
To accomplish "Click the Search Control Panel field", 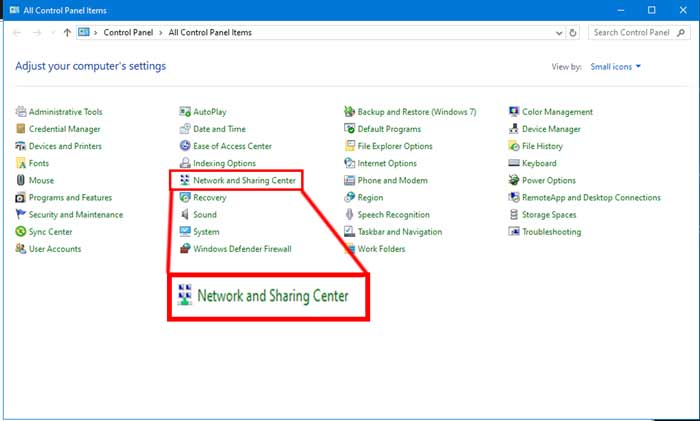I will [639, 33].
